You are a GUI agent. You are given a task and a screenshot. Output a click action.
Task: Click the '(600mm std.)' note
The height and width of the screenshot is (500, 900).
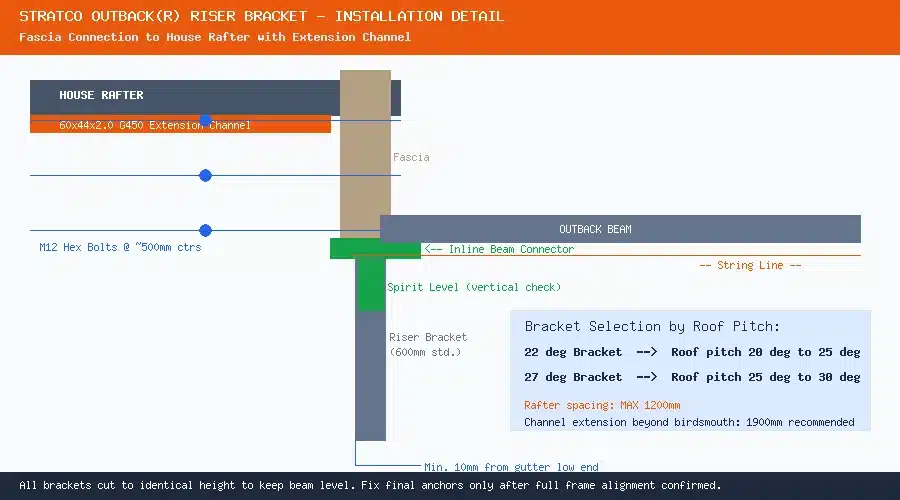click(x=425, y=352)
